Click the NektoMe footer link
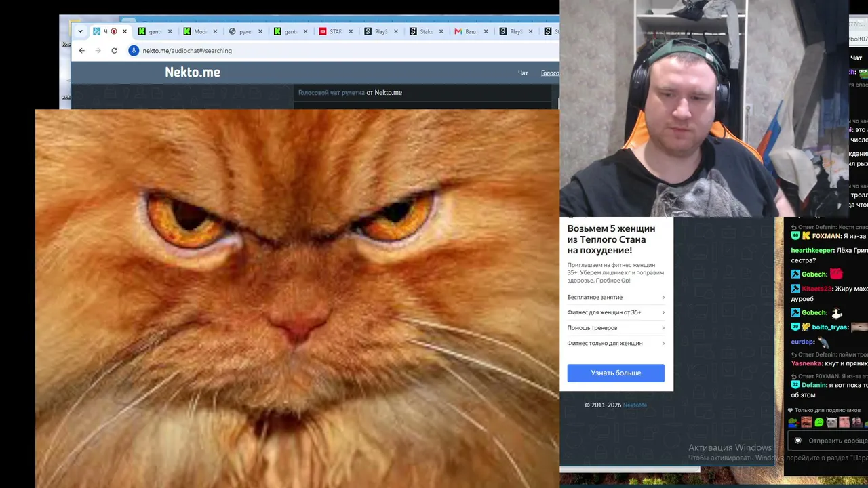The height and width of the screenshot is (488, 868). click(635, 405)
